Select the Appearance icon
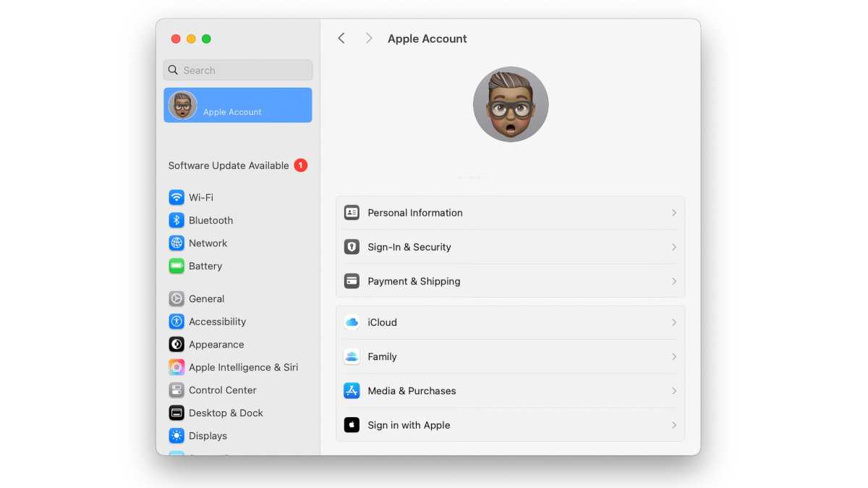This screenshot has height=488, width=868. (x=176, y=344)
